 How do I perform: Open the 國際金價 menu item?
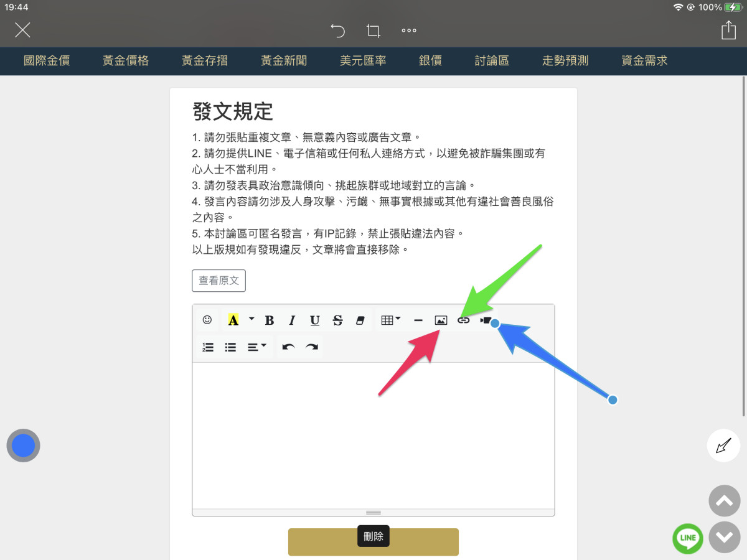[47, 61]
